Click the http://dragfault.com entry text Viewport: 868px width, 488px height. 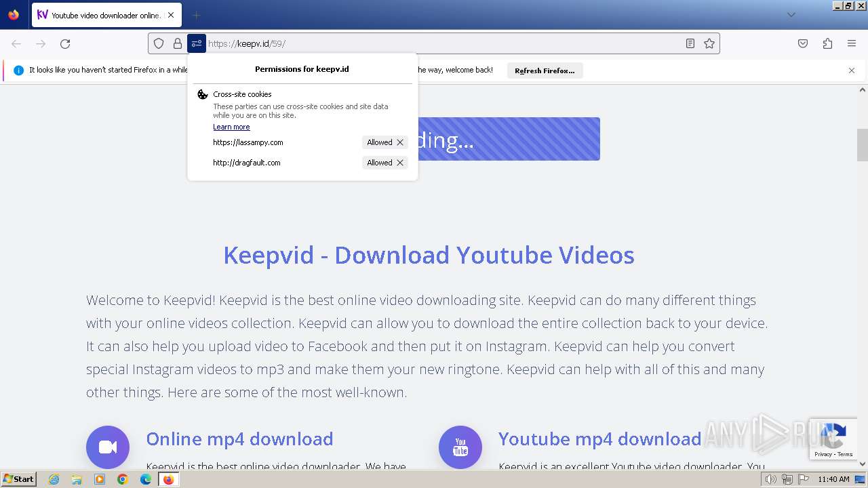pyautogui.click(x=247, y=163)
